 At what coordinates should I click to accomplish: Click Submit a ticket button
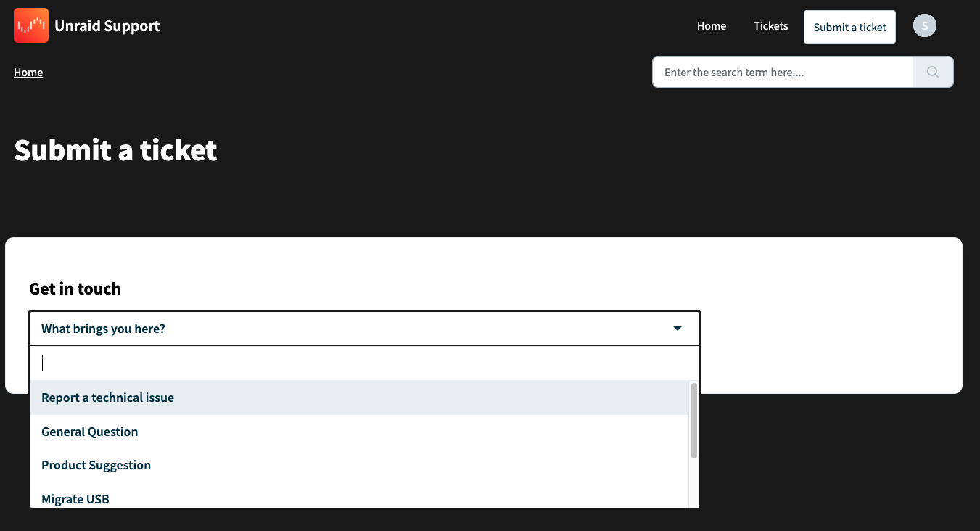coord(849,26)
